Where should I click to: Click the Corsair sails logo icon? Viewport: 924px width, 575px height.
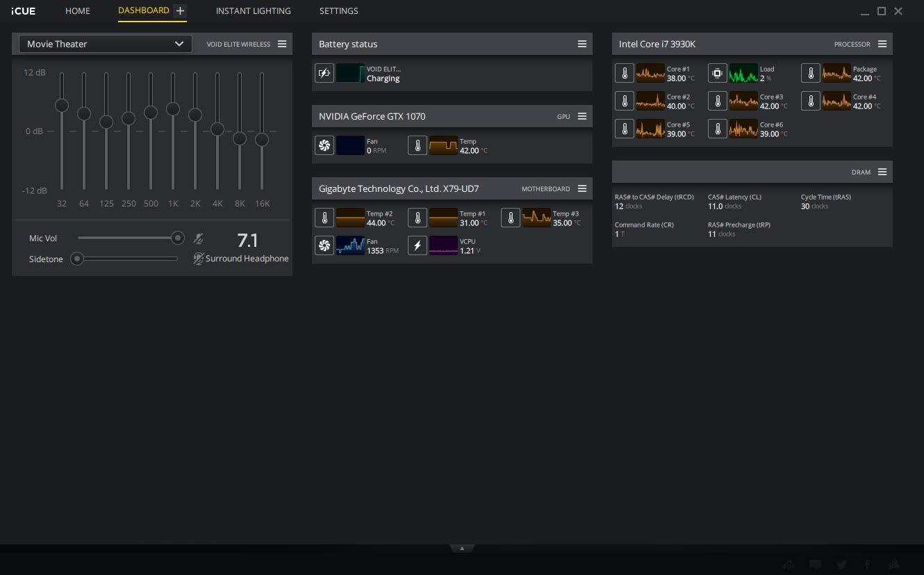click(895, 565)
